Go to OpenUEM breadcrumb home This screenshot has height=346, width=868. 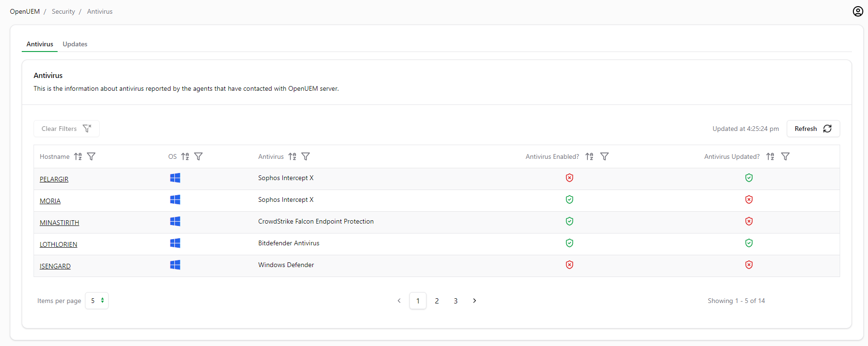pyautogui.click(x=25, y=11)
